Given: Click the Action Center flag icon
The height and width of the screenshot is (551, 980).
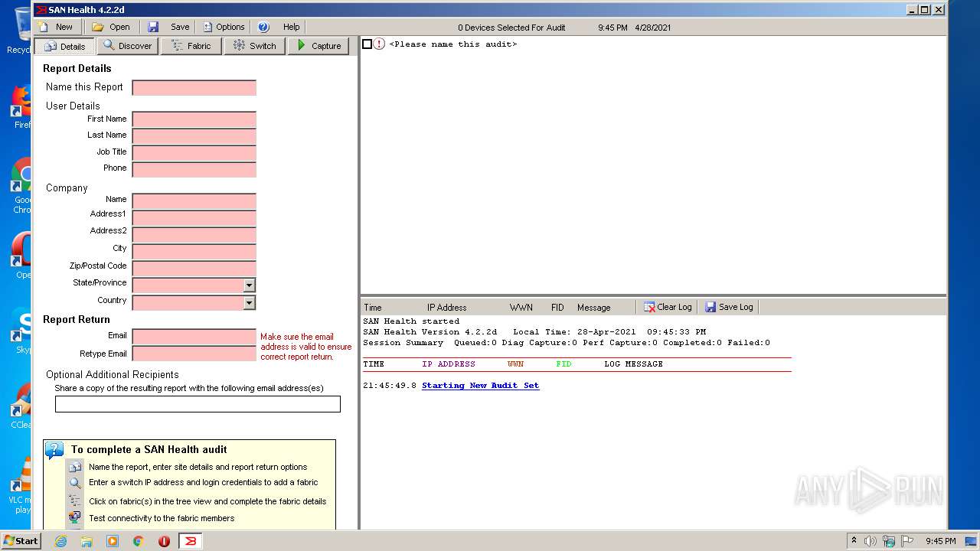Looking at the screenshot, I should (x=907, y=541).
